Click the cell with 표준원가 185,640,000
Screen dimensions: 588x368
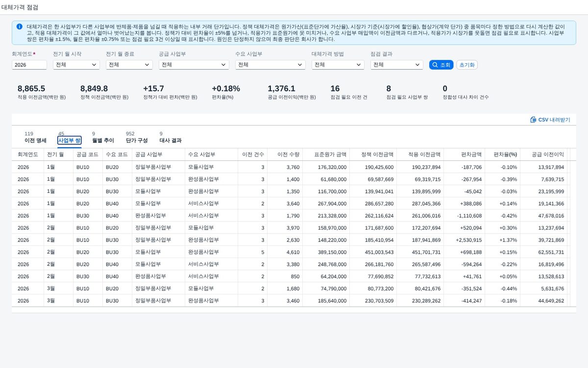coord(326,301)
